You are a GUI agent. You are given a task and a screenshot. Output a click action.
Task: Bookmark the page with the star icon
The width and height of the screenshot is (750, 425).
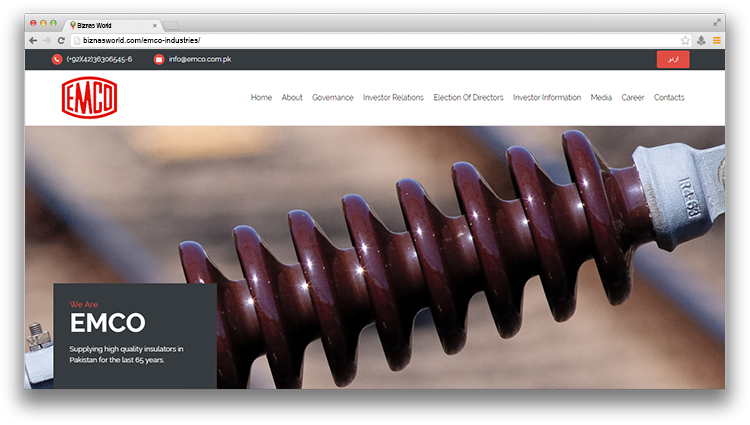pos(685,40)
